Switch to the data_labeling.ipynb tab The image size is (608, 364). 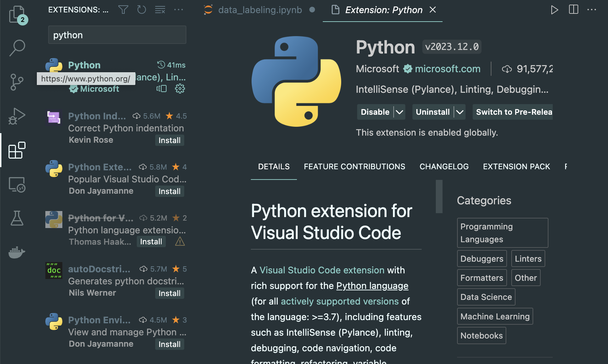(x=260, y=10)
